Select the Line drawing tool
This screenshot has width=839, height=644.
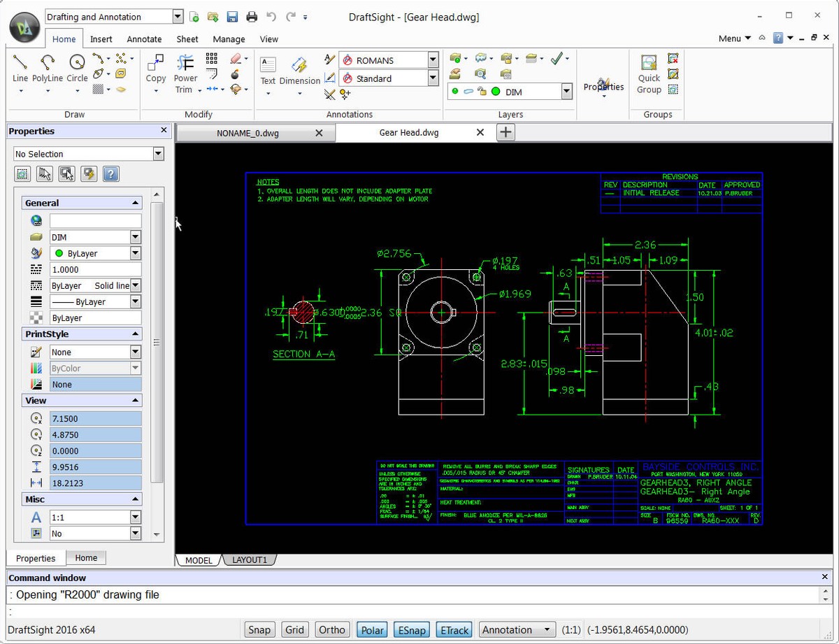[x=20, y=63]
